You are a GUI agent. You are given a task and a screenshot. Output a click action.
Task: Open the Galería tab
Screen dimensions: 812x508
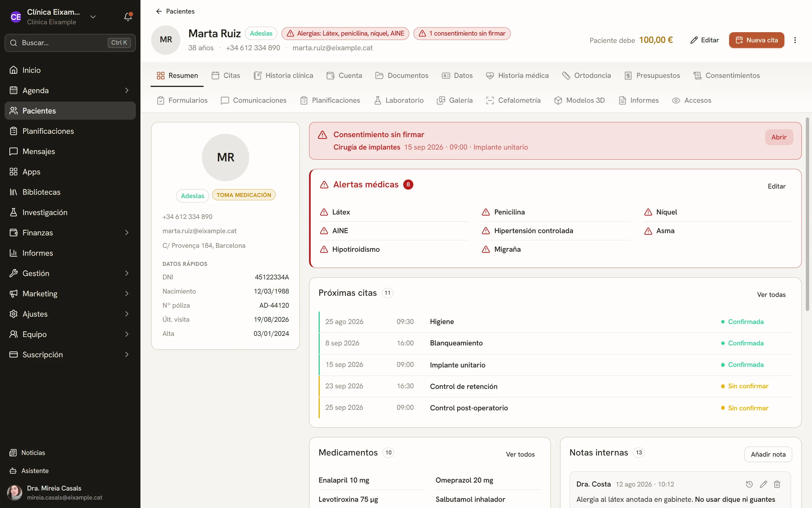coord(455,100)
